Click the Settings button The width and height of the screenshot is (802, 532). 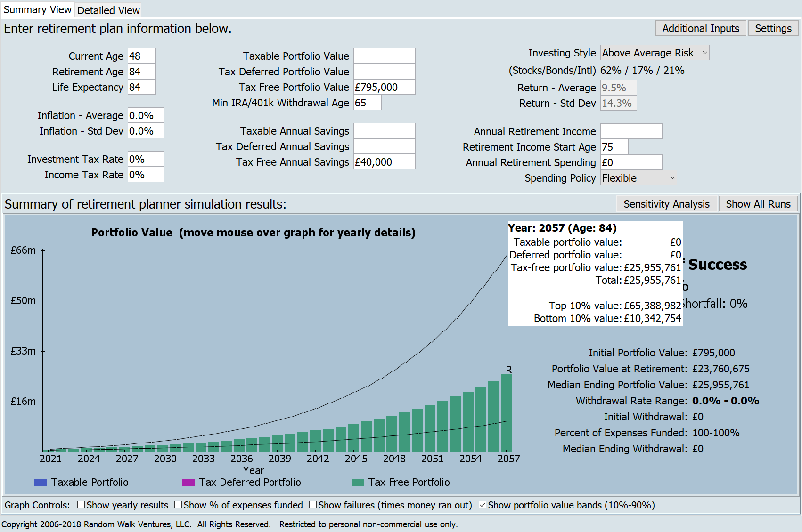773,28
